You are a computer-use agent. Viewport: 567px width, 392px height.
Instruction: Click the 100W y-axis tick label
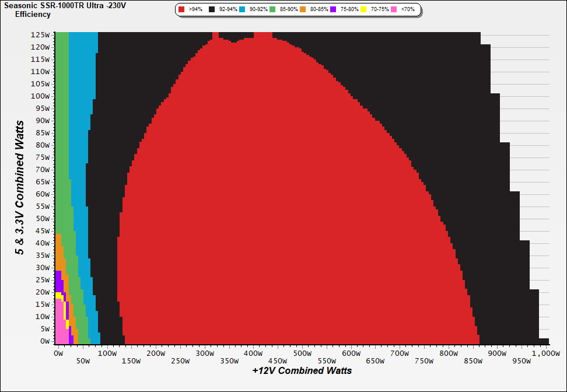tap(40, 96)
